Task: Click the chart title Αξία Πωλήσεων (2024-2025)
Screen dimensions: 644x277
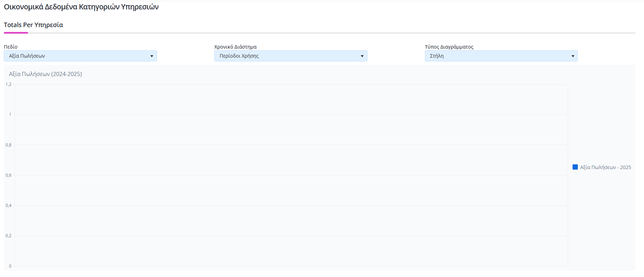Action: pos(45,74)
